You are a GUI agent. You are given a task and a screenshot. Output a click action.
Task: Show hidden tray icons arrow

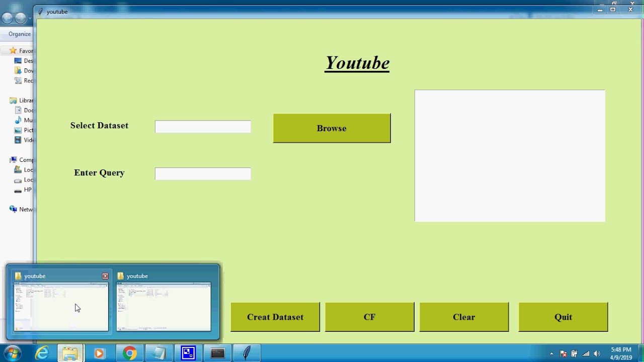tap(551, 353)
